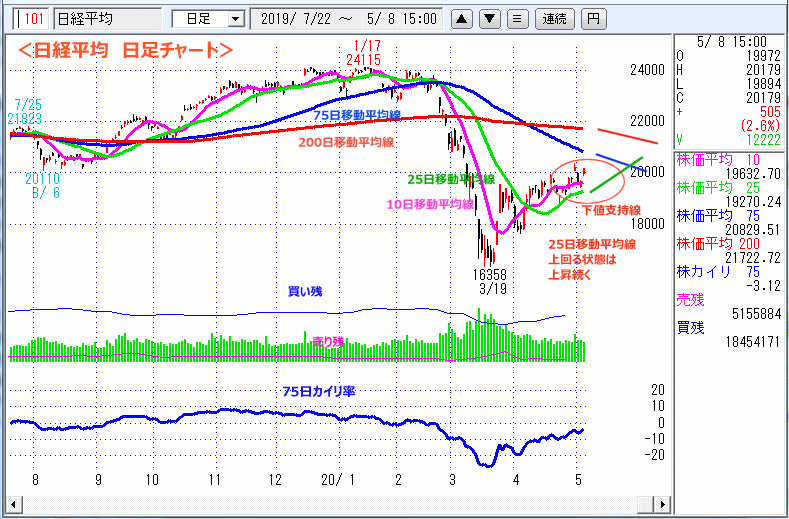Open the list menu (≡) button
The image size is (789, 519).
[x=516, y=19]
